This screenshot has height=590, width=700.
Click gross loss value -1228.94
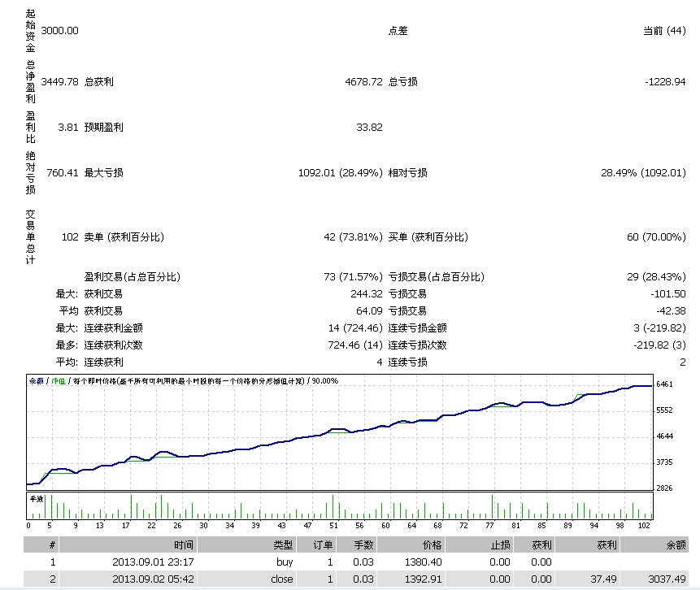(x=665, y=81)
